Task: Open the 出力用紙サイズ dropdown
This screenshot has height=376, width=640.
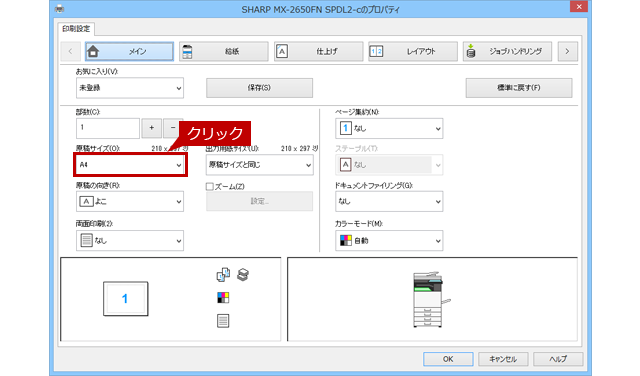Action: pos(260,165)
